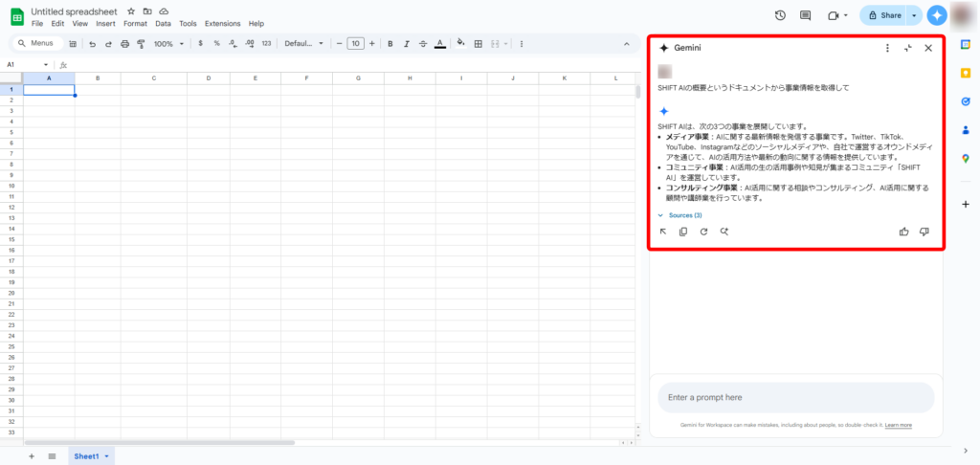Collapse the menus with the toolbar chevron
Viewport: 980px width, 465px height.
[627, 44]
